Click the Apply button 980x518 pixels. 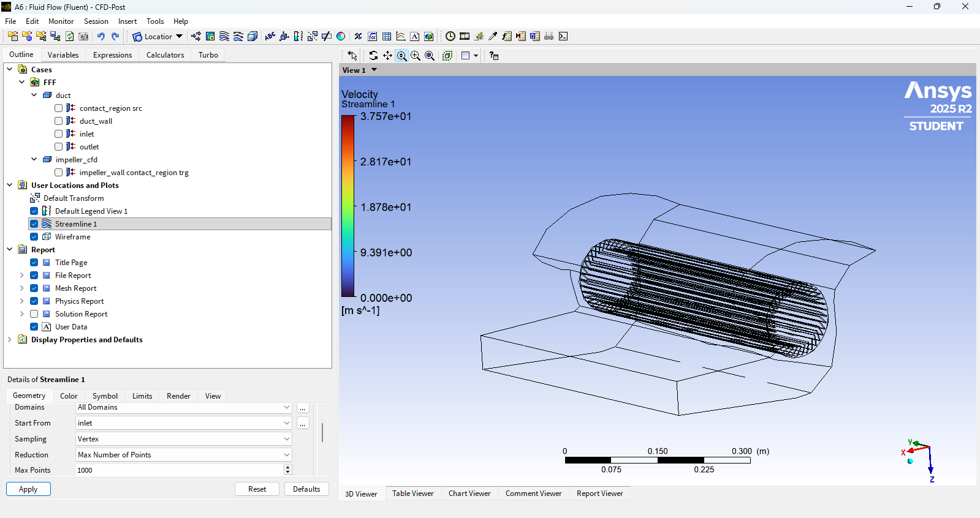(28, 489)
